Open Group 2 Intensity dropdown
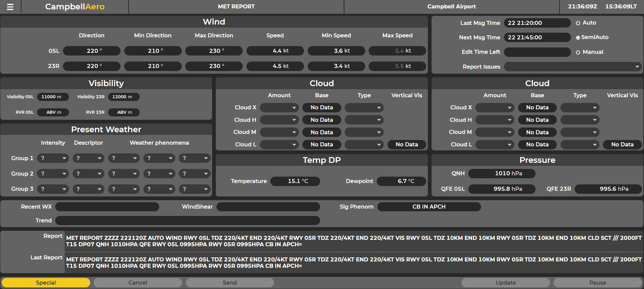 [53, 174]
